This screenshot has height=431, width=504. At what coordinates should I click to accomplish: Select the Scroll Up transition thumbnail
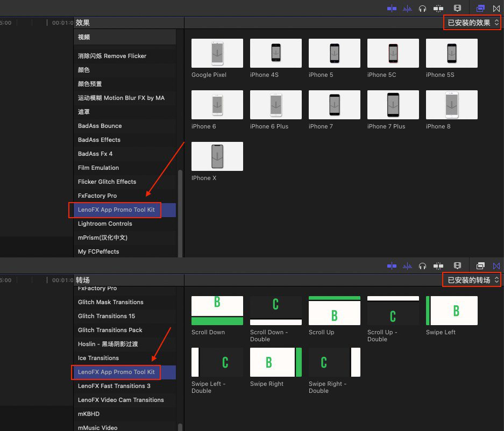(334, 311)
